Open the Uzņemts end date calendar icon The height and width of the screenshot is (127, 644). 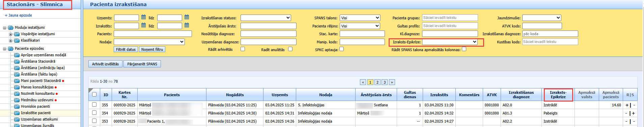coord(187,17)
